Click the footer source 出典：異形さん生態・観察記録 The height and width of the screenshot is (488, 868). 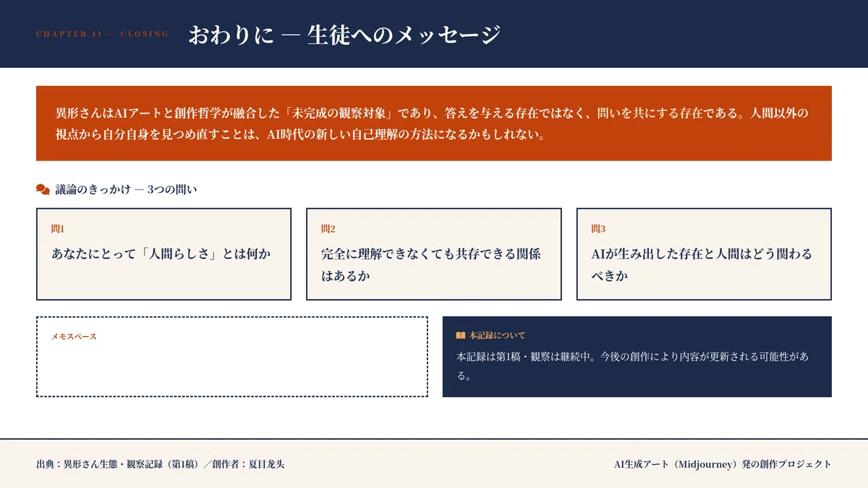[161, 464]
